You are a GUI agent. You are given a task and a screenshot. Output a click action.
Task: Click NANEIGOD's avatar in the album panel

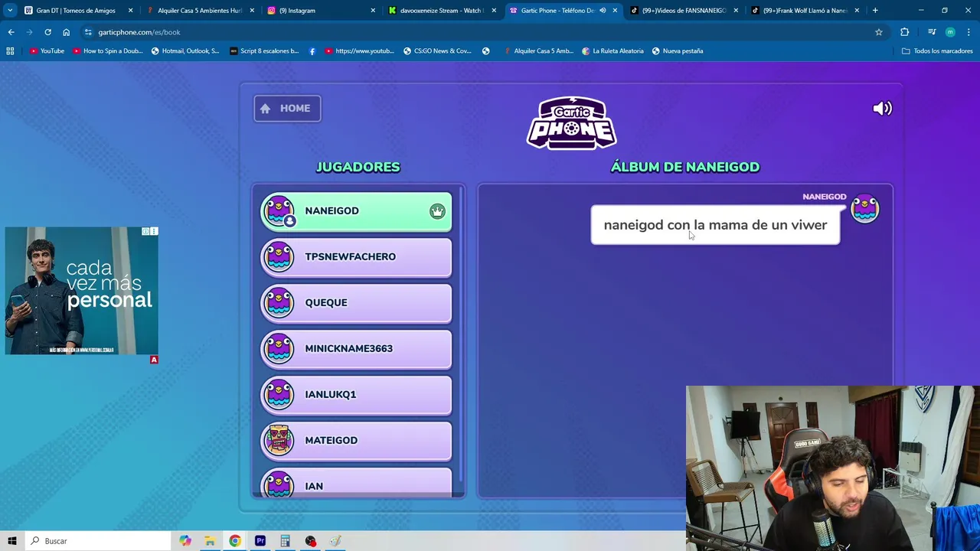point(865,208)
